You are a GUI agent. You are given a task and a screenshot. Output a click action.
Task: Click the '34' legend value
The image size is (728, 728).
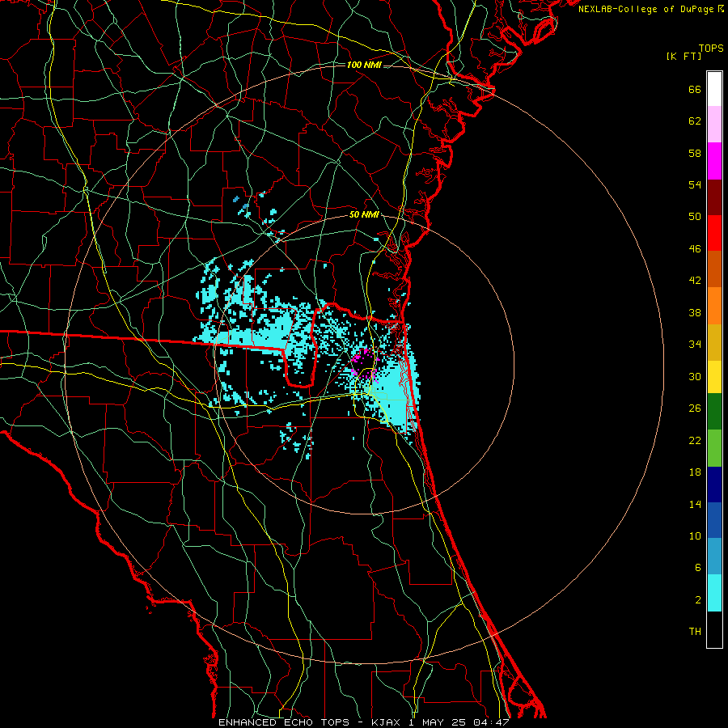[695, 345]
